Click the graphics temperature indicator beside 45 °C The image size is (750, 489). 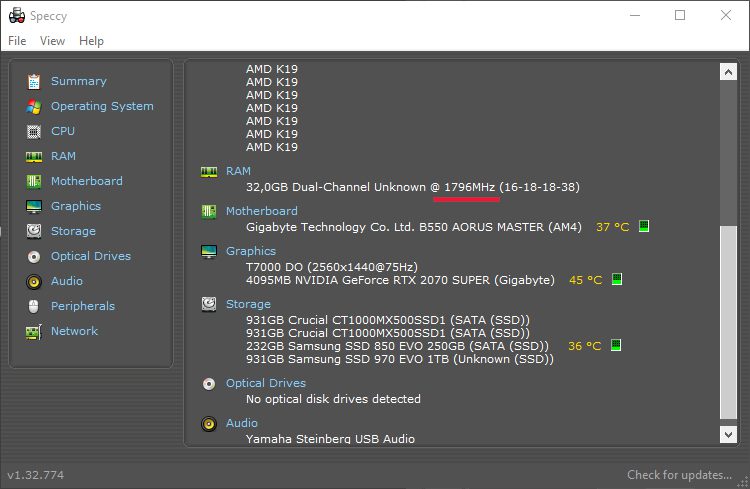(617, 280)
